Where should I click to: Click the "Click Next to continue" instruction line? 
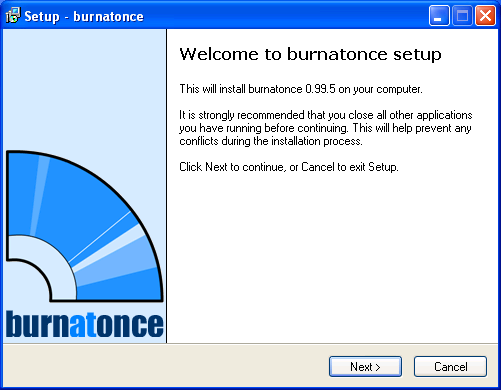[289, 167]
